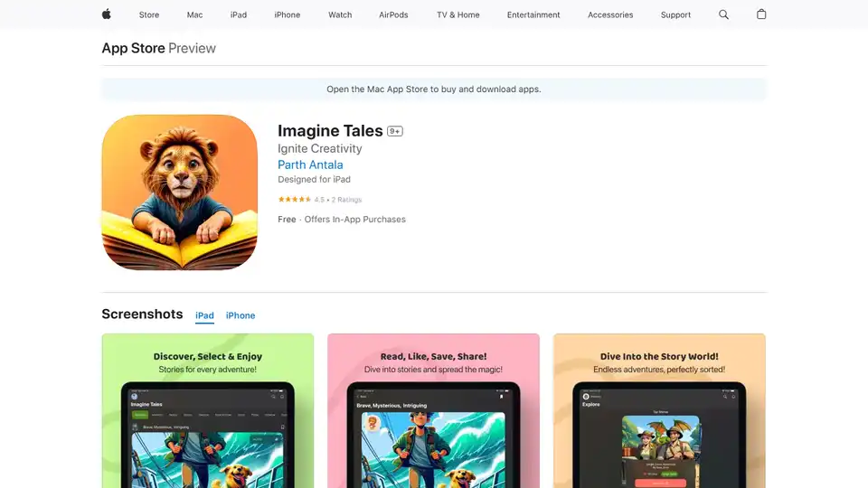Click the Endless adventures, perfectly sorted caption
868x488 pixels.
tap(659, 370)
